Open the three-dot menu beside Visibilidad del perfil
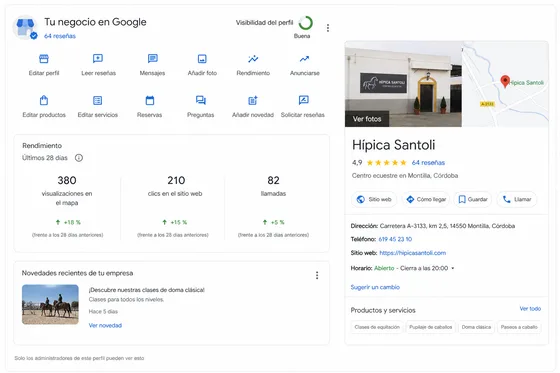Image resolution: width=560 pixels, height=373 pixels. click(x=328, y=28)
